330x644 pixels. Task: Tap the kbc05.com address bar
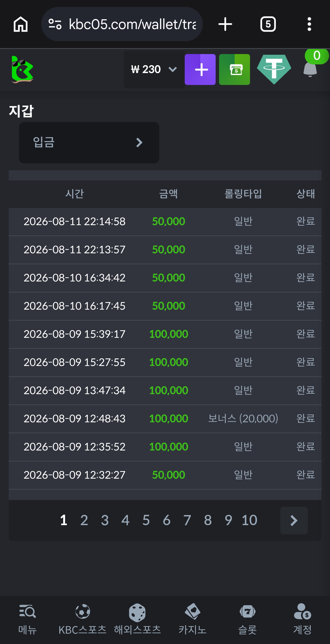click(122, 24)
